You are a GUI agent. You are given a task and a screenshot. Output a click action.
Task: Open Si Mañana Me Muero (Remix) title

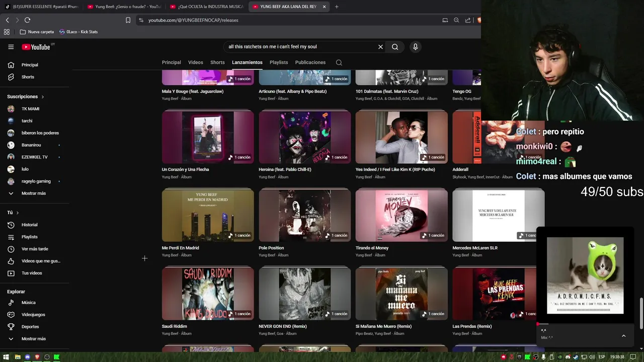pos(383,326)
